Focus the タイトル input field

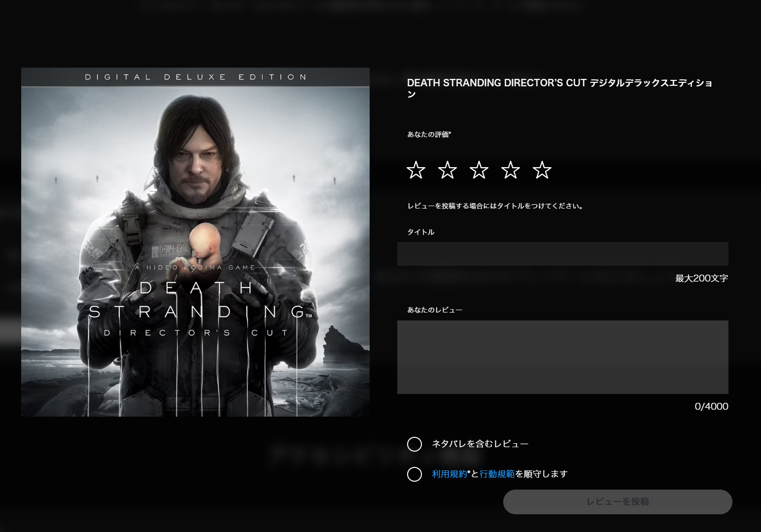[x=562, y=254]
